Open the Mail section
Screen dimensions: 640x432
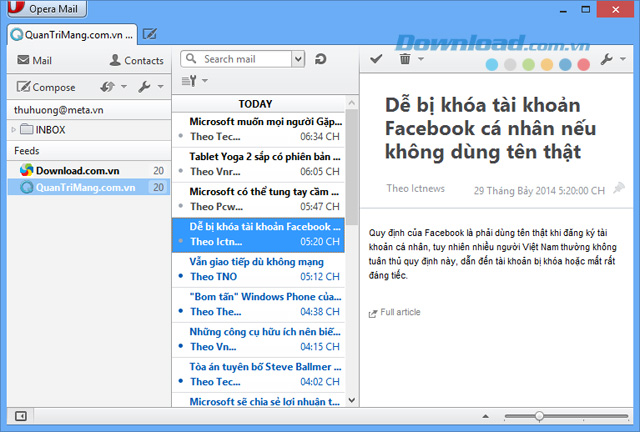click(x=34, y=60)
